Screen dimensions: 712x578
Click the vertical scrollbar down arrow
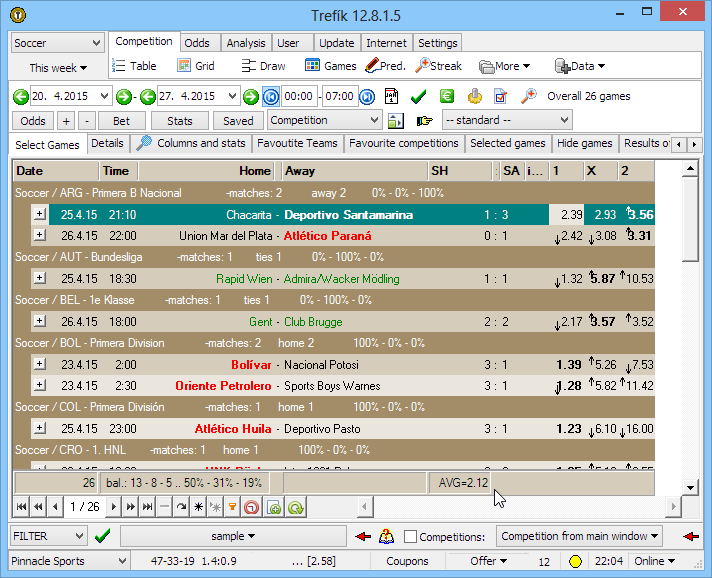(x=689, y=487)
